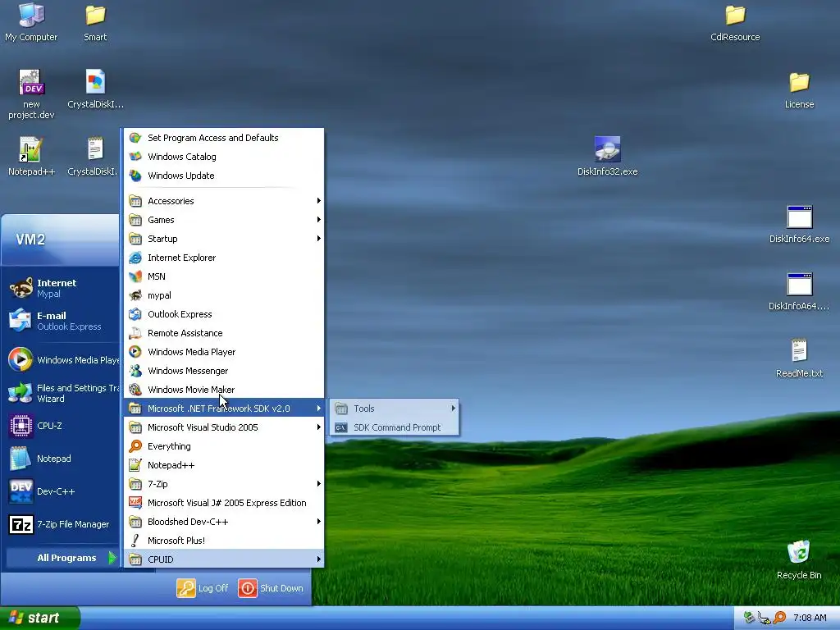
Task: Expand the Microsoft Visual Studio 2005 submenu
Action: [224, 427]
